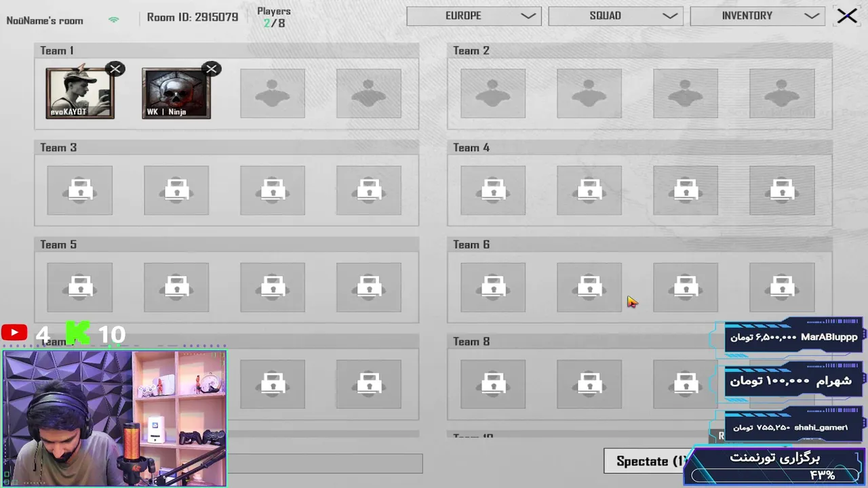Expand the INVENTORY dropdown
This screenshot has height=488, width=868.
(x=757, y=16)
